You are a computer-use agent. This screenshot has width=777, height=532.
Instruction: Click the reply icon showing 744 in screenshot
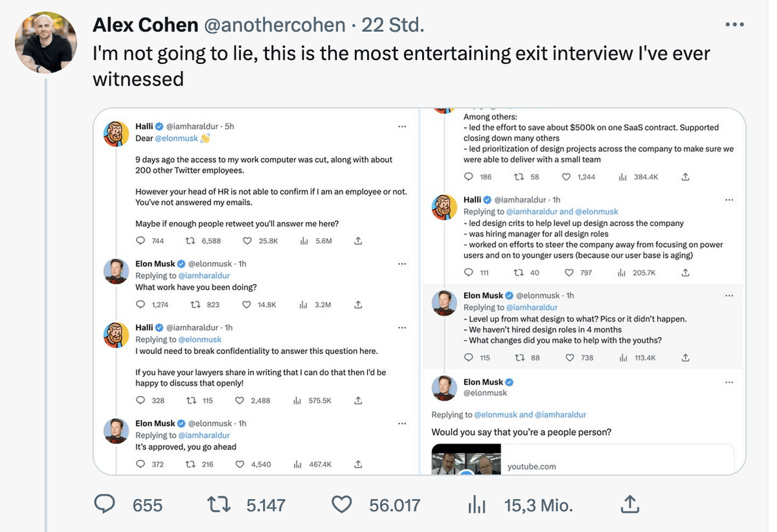[x=141, y=241]
